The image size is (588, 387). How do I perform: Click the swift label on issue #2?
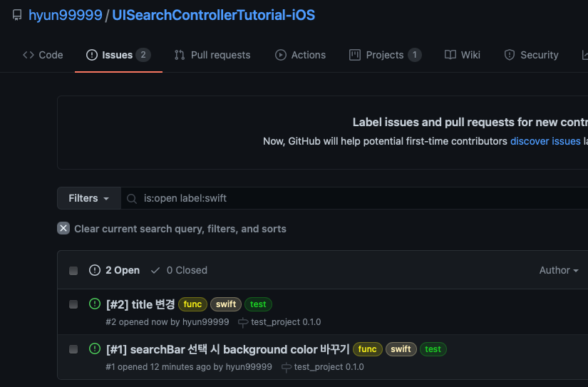226,304
